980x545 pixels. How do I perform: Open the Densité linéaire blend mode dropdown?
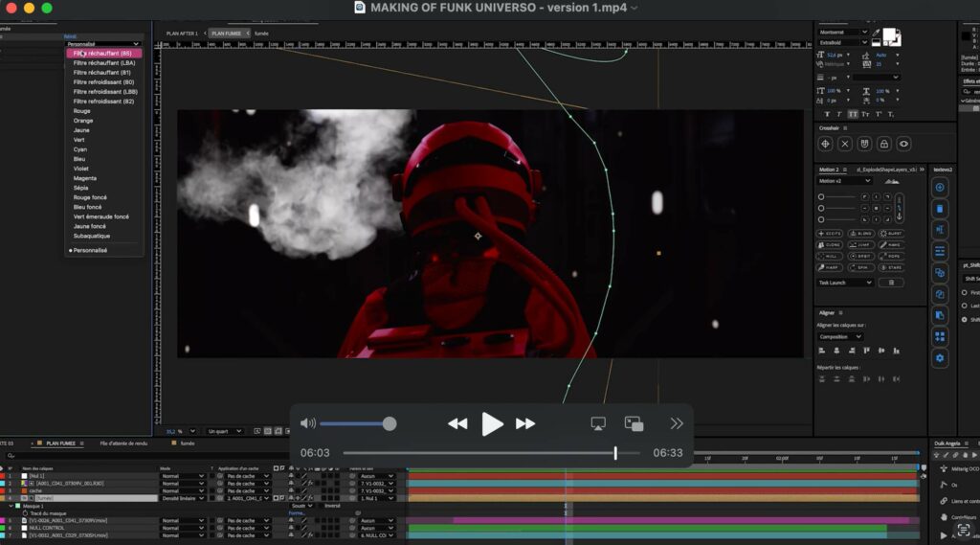pos(182,498)
